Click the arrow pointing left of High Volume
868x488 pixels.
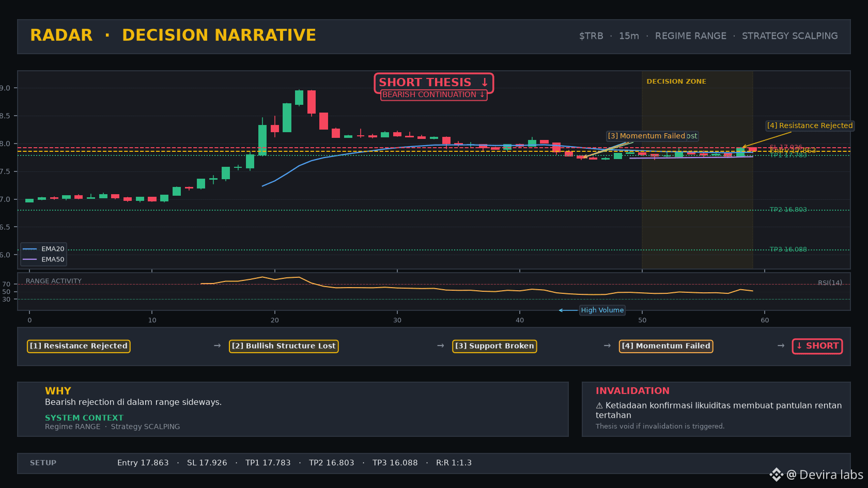click(x=568, y=310)
